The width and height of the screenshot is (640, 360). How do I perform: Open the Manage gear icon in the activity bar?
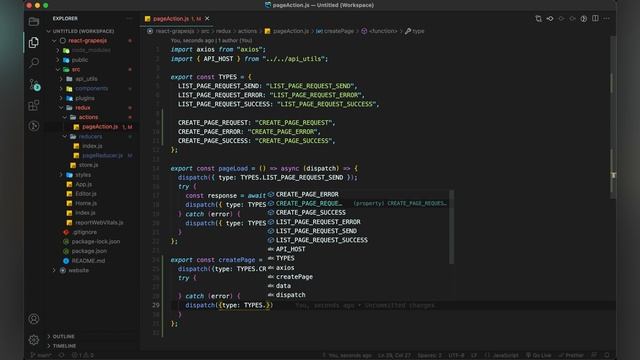34,340
